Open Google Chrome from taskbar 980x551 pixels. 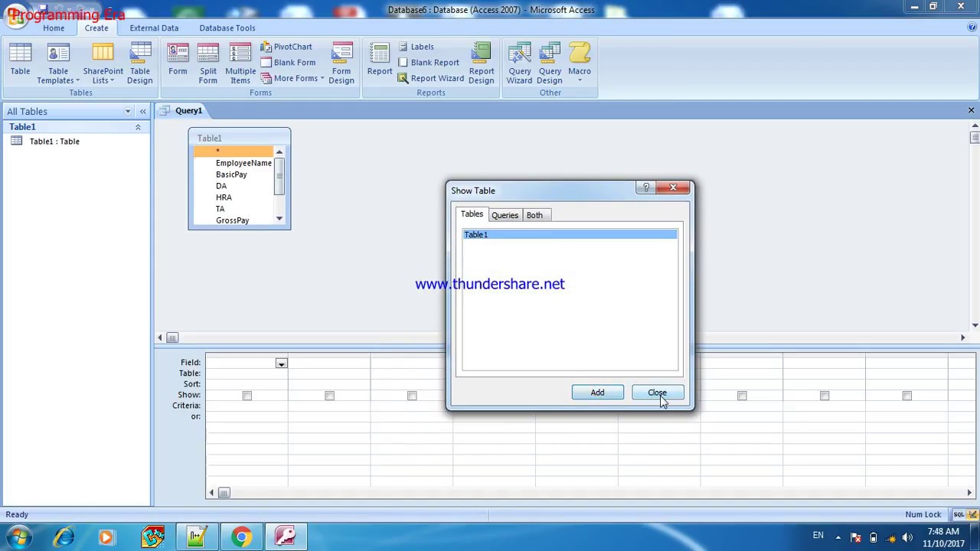click(x=241, y=537)
